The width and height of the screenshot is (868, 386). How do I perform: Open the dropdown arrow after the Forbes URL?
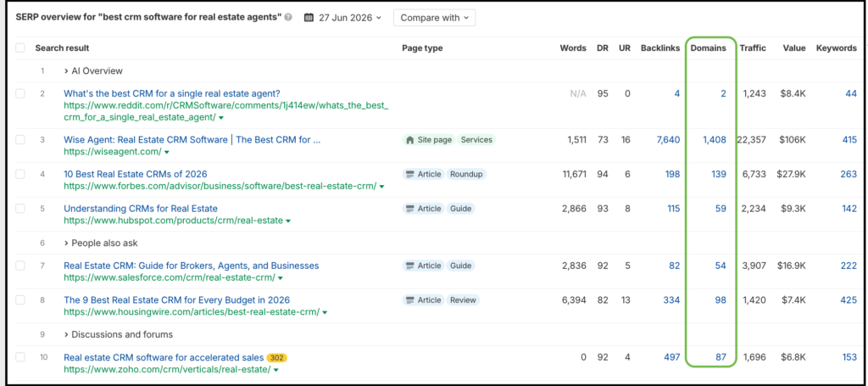click(382, 187)
